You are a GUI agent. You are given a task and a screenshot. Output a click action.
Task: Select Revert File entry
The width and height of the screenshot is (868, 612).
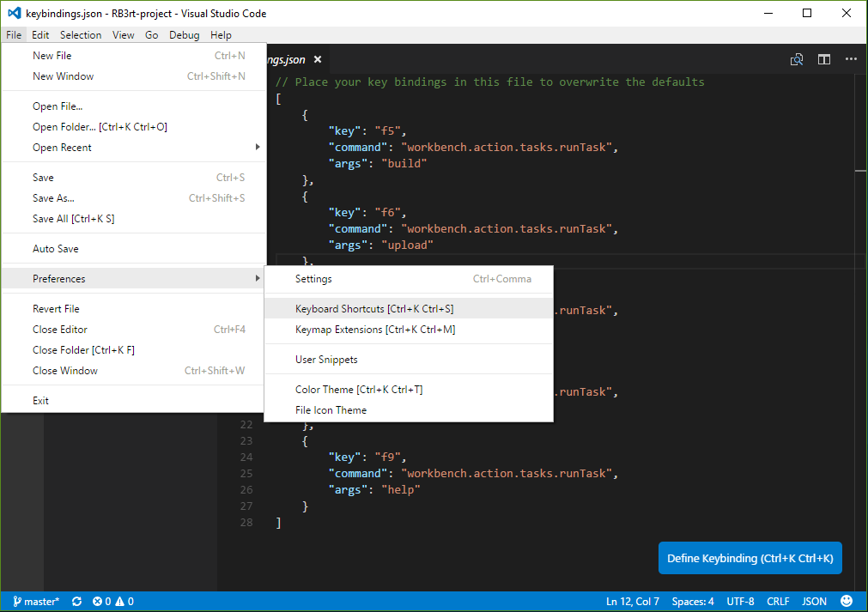click(133, 309)
